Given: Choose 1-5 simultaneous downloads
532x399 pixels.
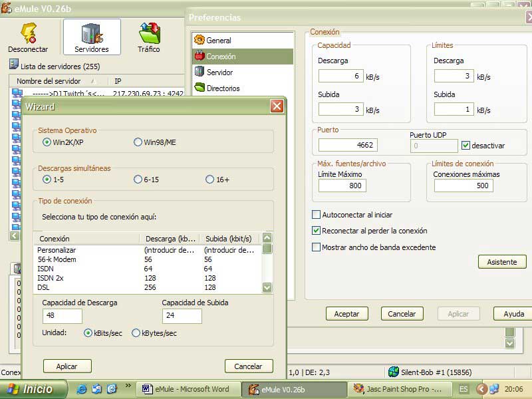Looking at the screenshot, I should click(x=47, y=179).
